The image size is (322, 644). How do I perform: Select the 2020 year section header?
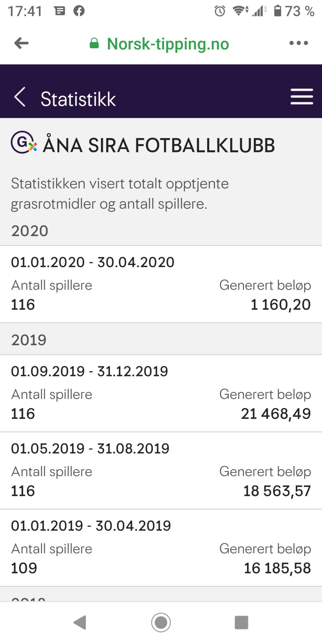[30, 231]
